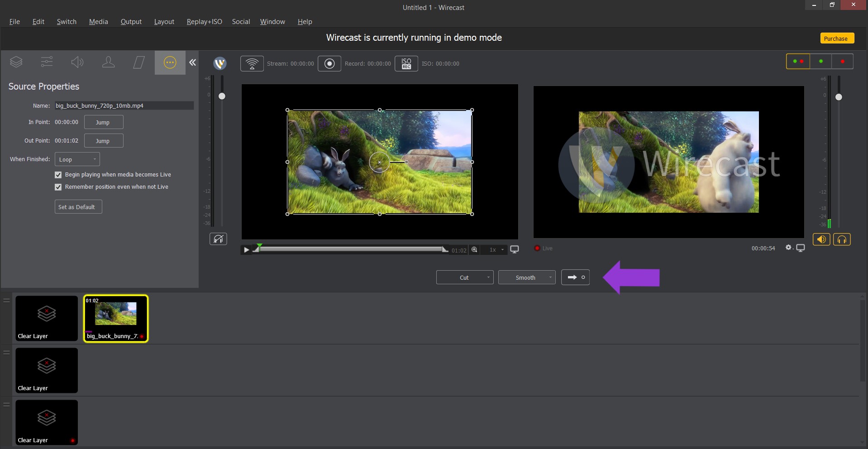Open the Replay+ISO menu
868x449 pixels.
pos(204,21)
